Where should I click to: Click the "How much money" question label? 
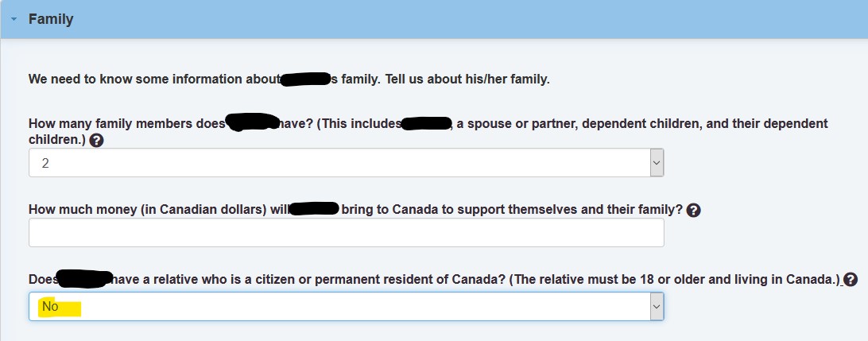[x=355, y=210]
